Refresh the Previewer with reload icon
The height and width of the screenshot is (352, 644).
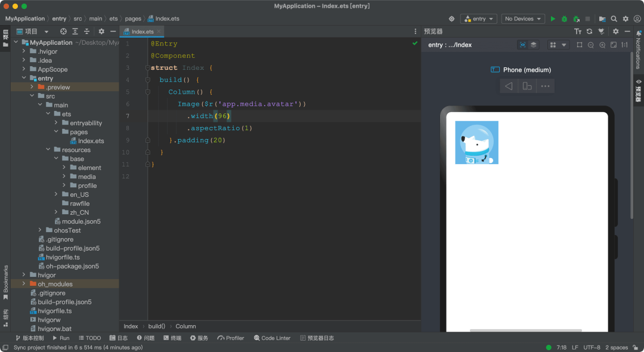coord(589,31)
